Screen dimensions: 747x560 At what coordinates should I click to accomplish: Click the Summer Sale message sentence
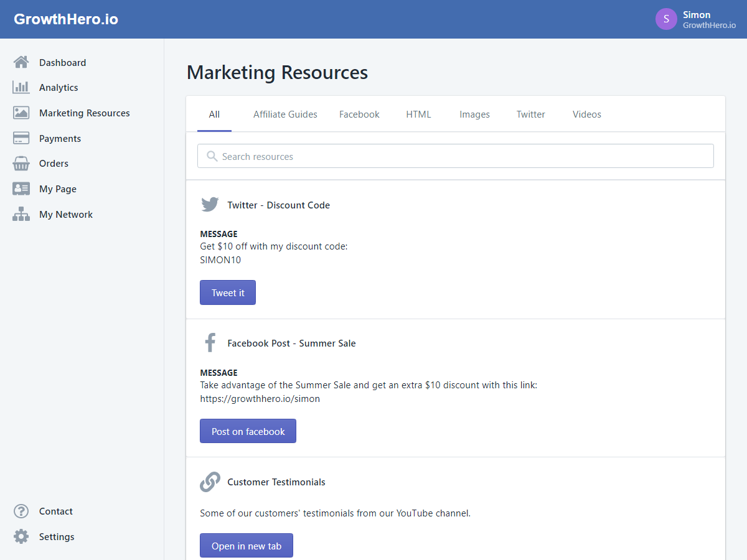coord(369,385)
